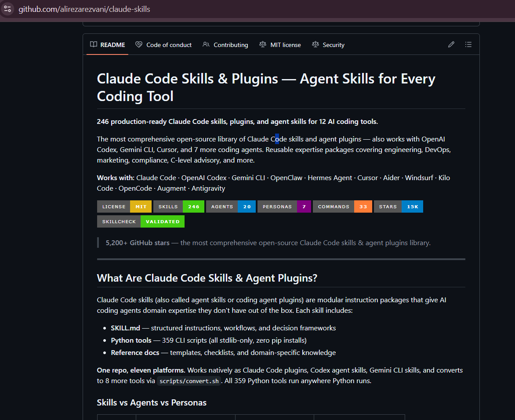Click the SKILLCHECK VALIDATED badge
Screen dimensions: 515x420
pos(141,221)
